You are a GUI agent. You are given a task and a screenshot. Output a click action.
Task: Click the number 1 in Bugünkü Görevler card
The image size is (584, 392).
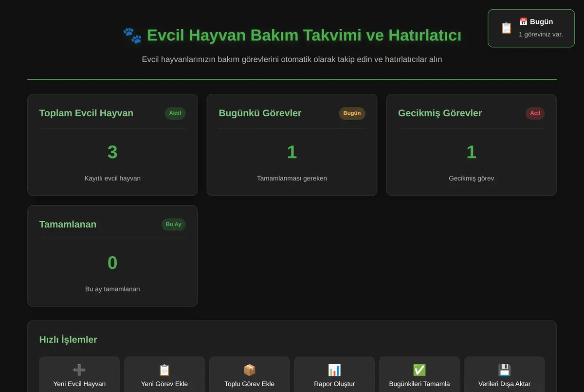(x=292, y=152)
